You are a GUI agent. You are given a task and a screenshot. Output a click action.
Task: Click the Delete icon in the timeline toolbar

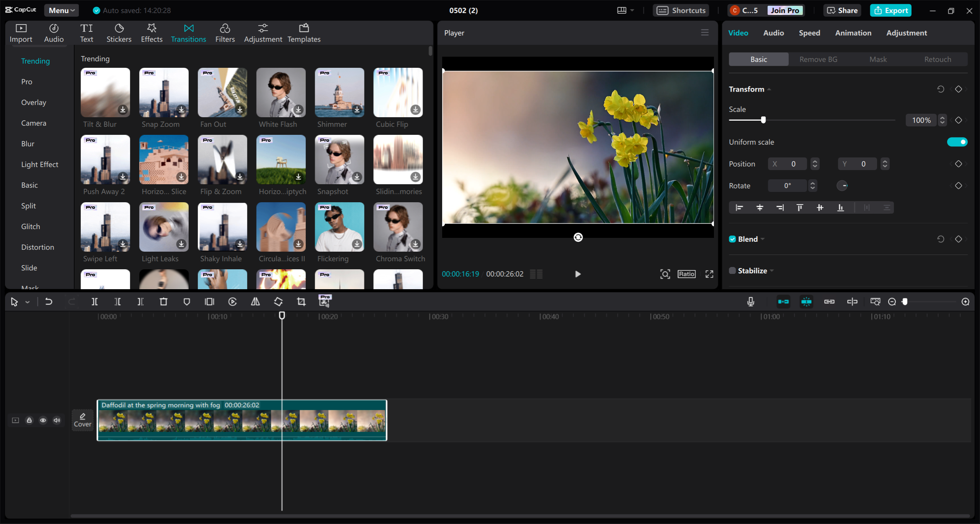coord(164,301)
